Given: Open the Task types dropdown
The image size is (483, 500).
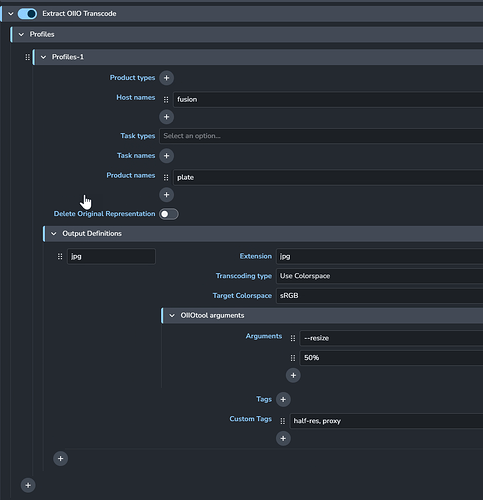Looking at the screenshot, I should (x=321, y=136).
